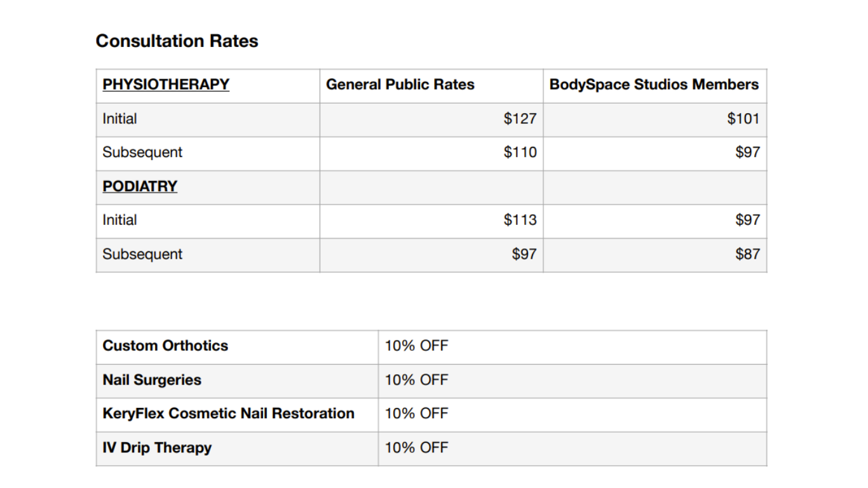The image size is (868, 488).
Task: Select the physiotherapy Initial $127 price
Action: coord(520,119)
